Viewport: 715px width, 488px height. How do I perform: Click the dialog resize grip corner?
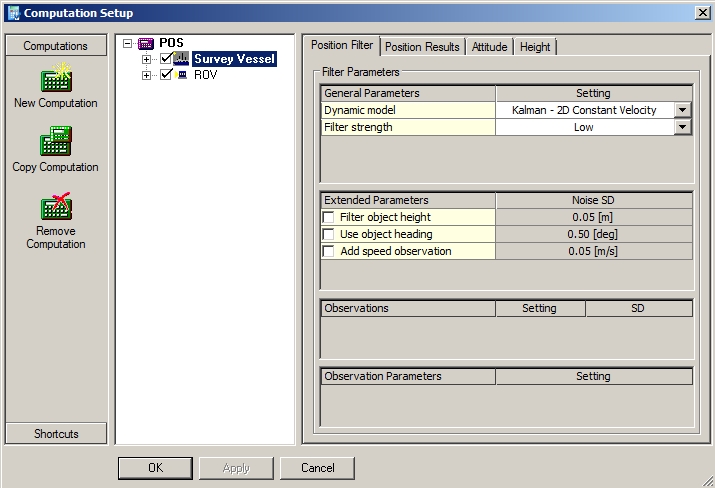click(708, 481)
